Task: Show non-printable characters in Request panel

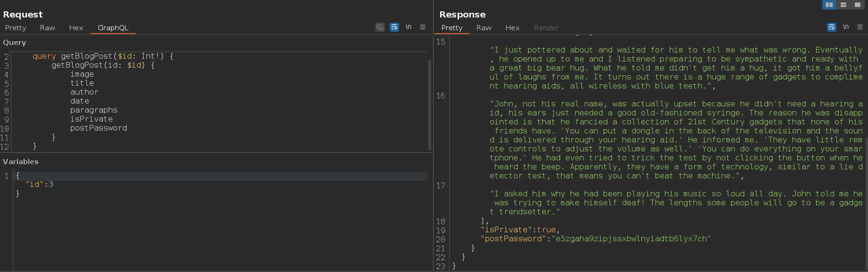Action: tap(408, 27)
